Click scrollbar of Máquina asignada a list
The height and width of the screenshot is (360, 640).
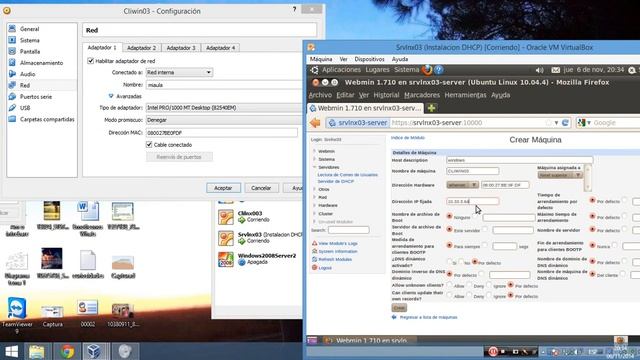(588, 177)
